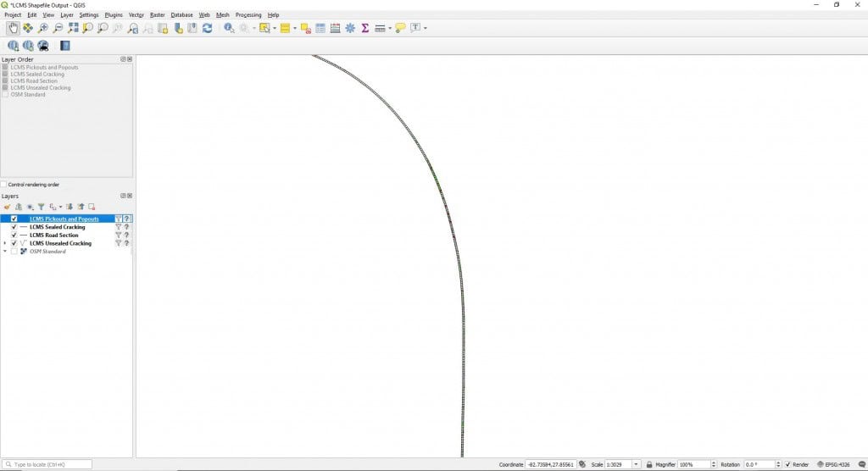The width and height of the screenshot is (868, 471).
Task: Open the Processing menu
Action: point(248,15)
